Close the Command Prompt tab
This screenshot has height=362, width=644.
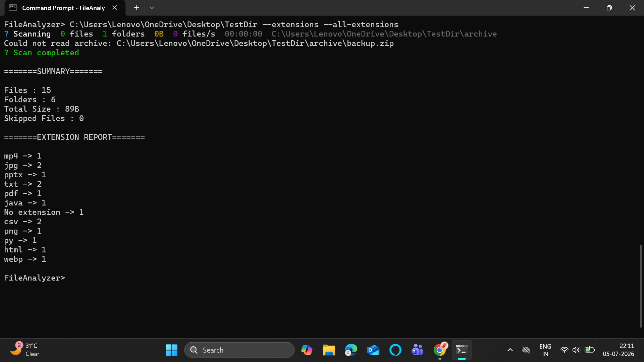(x=115, y=8)
